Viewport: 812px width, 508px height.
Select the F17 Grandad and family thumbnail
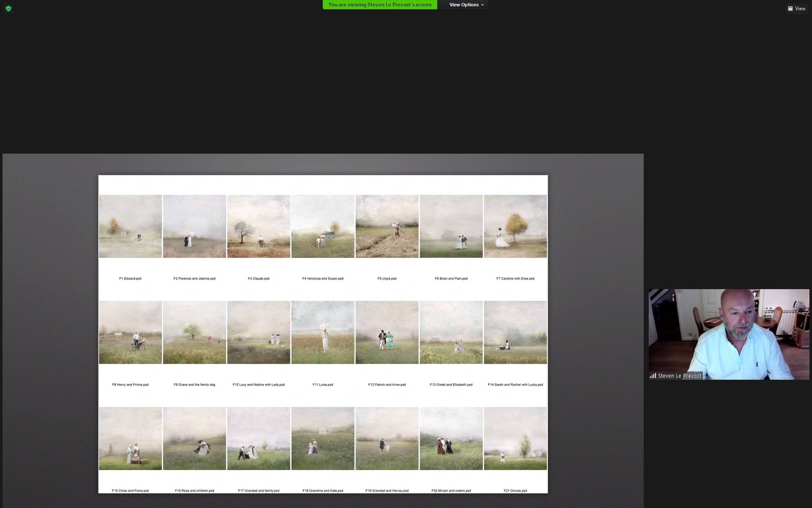(259, 438)
